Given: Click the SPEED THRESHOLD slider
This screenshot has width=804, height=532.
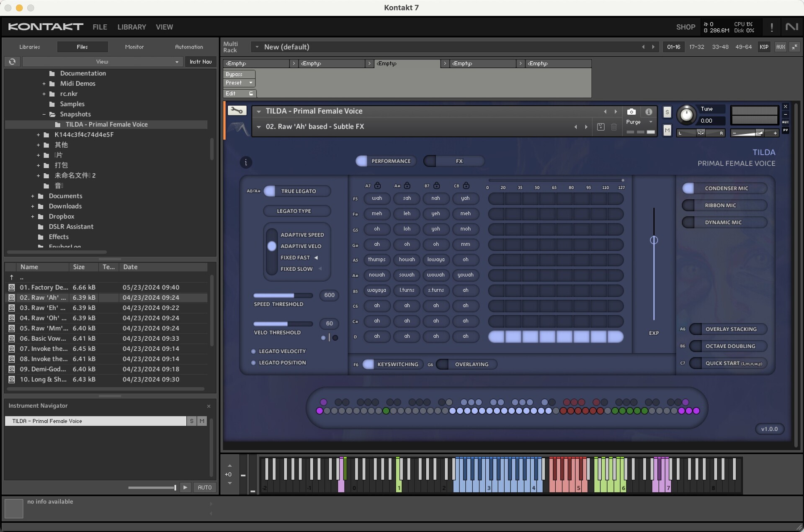Looking at the screenshot, I should pyautogui.click(x=283, y=296).
